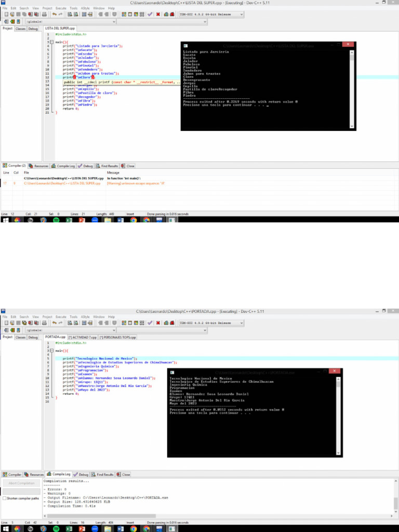Click New file icon in LISTA DEL SUPER window
The width and height of the screenshot is (399, 532).
6,14
